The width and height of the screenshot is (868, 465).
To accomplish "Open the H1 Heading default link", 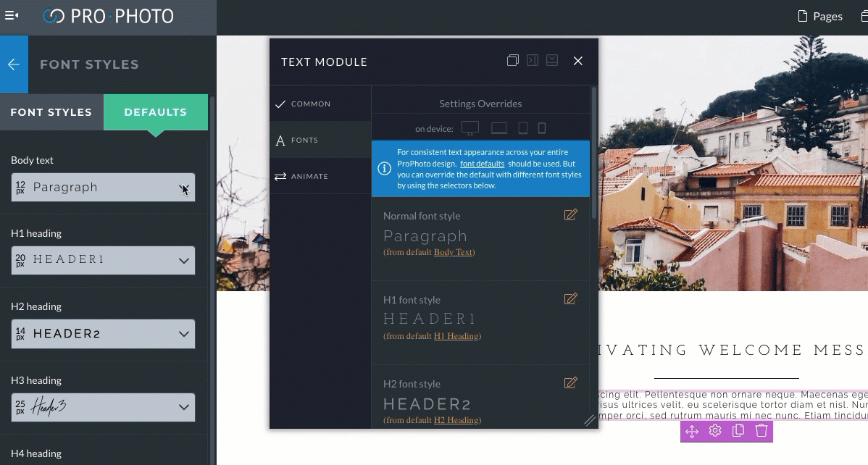I will [456, 336].
